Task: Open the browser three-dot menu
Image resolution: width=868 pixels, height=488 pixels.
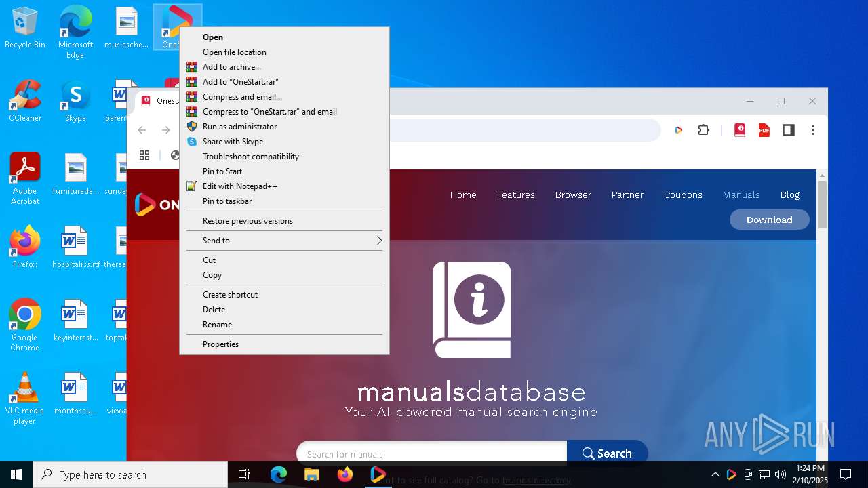Action: point(813,130)
